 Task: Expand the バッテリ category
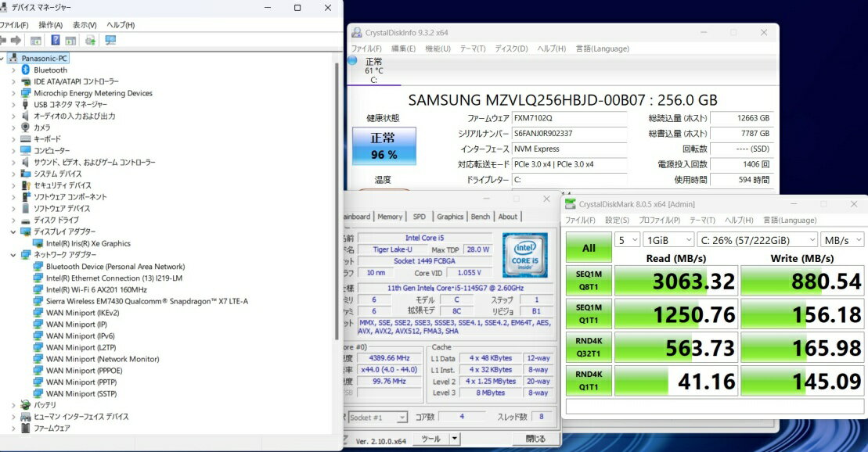pyautogui.click(x=13, y=405)
